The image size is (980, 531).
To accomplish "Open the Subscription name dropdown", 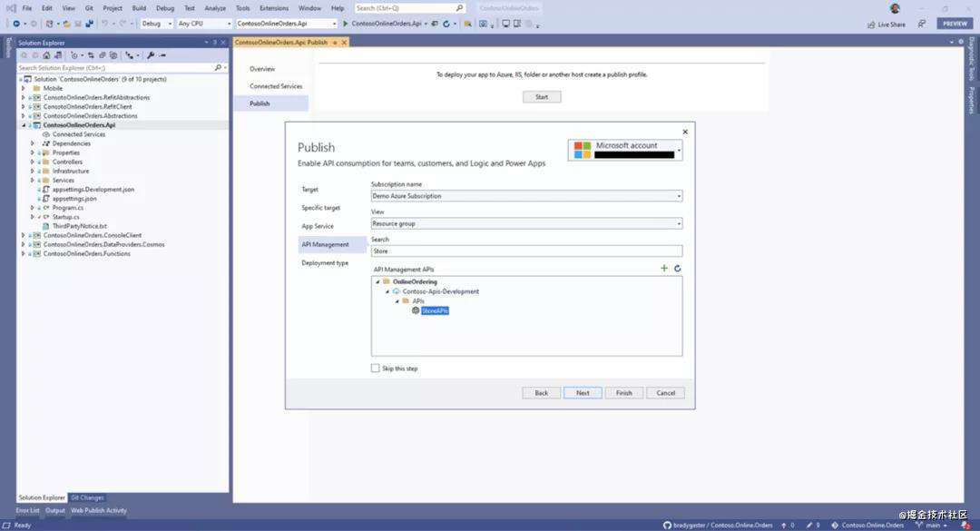I will (x=526, y=196).
